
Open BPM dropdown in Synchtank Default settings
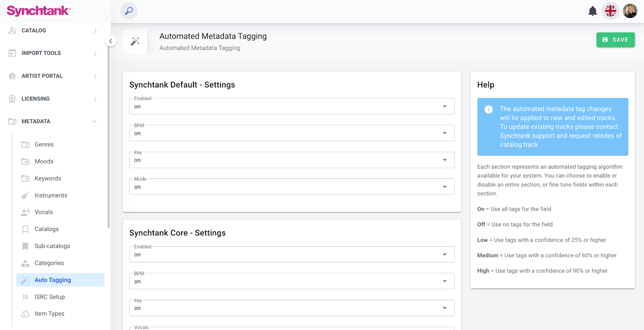pos(291,133)
